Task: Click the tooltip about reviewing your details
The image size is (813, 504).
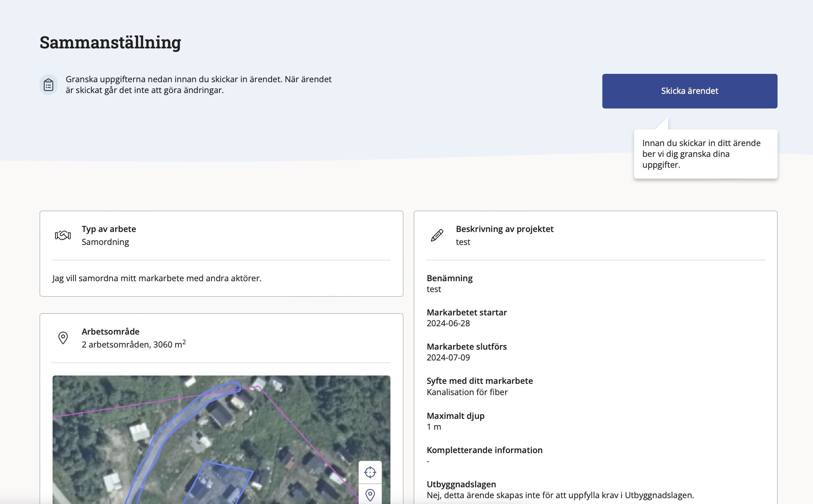Action: tap(705, 154)
